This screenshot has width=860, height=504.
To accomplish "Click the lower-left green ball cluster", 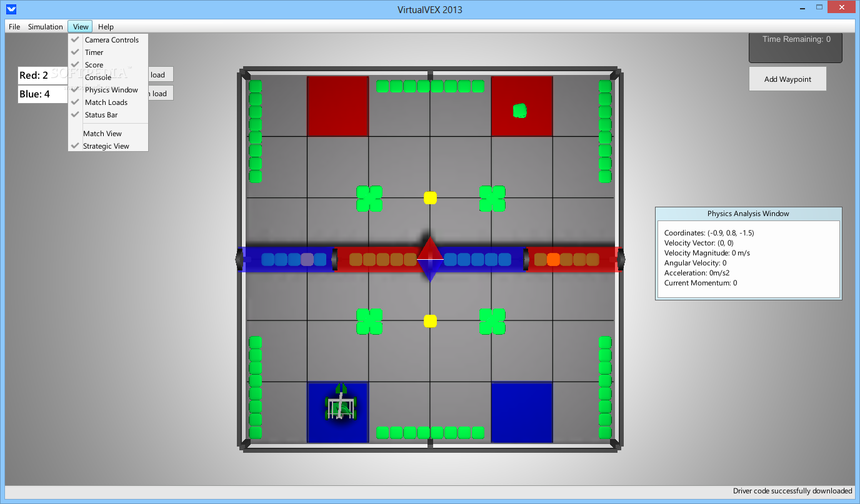I will tap(369, 321).
